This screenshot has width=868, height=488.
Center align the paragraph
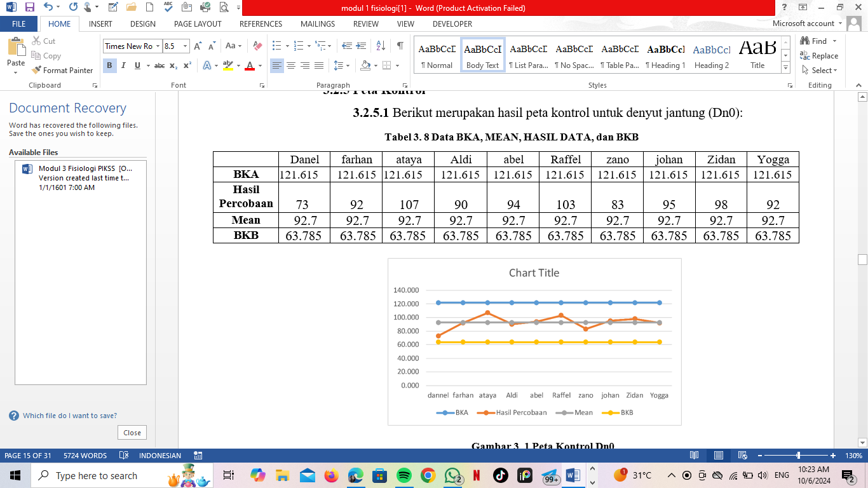(x=291, y=65)
